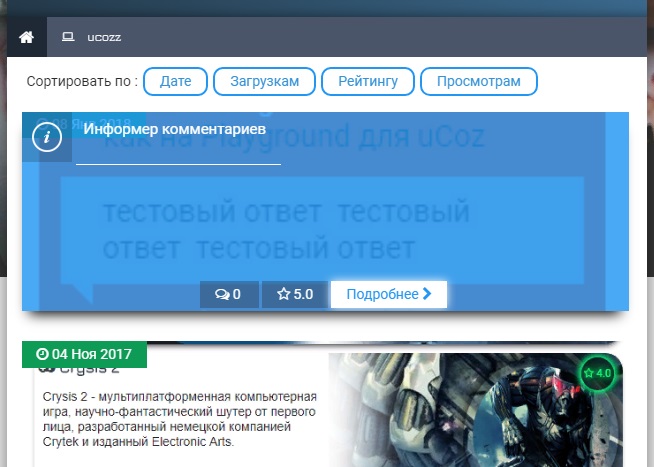Open Подробнее link

(x=389, y=294)
